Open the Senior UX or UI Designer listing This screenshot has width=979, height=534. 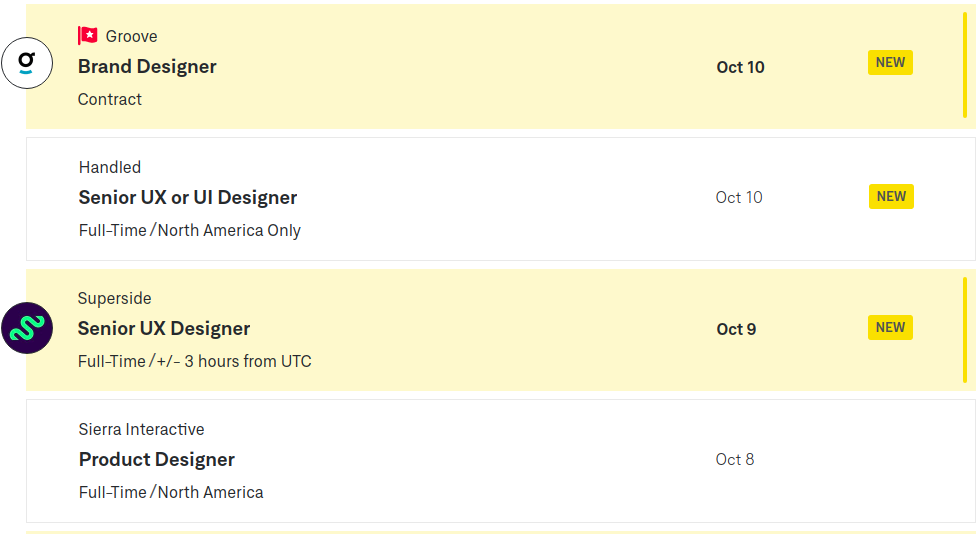188,198
